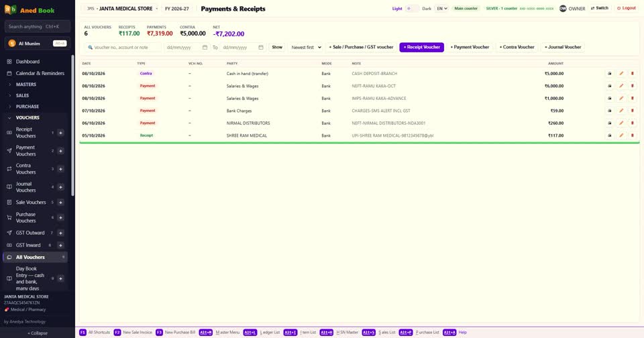Click the purple Receipt Voucher button
This screenshot has height=338, width=644.
click(x=422, y=47)
